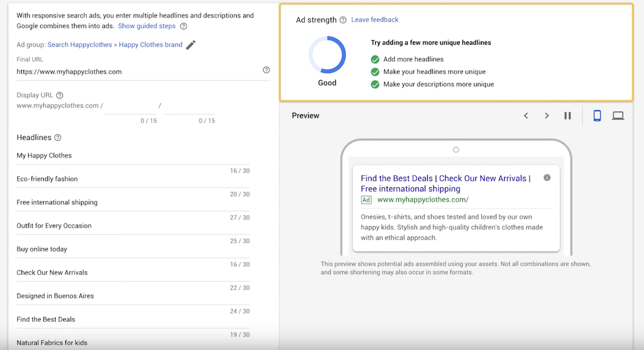Click the first display URL path field
644x350 pixels.
click(131, 106)
